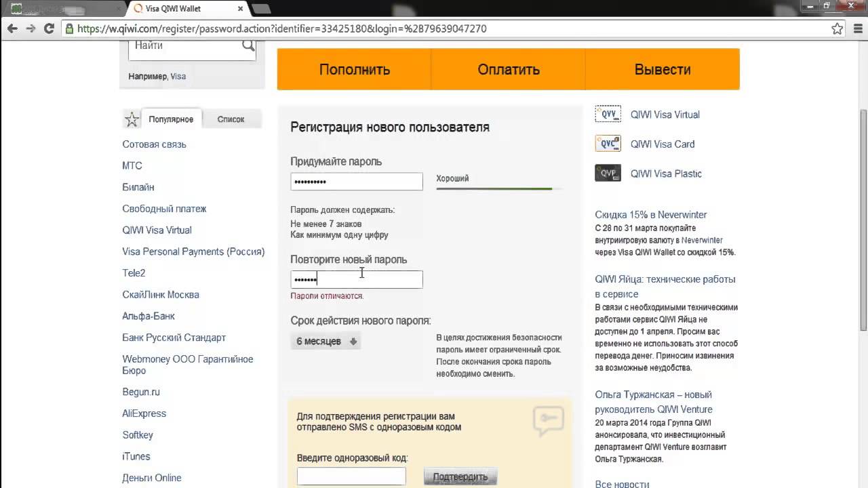Screen dimensions: 868x488
Task: Select the Популярное tab
Action: [171, 119]
